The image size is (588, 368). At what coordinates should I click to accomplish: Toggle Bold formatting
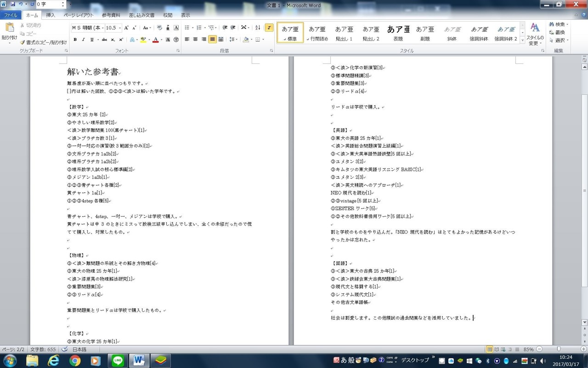click(75, 40)
